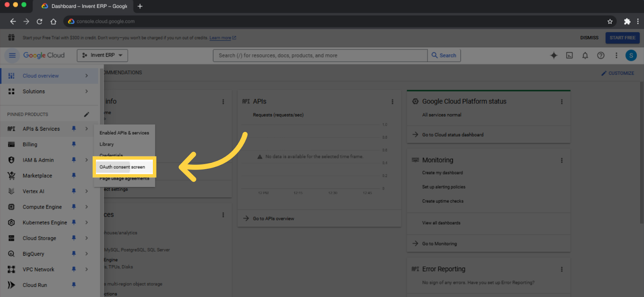Unpin Cloud Storage from pinned products
Screen dimensions: 644x297
coord(74,238)
